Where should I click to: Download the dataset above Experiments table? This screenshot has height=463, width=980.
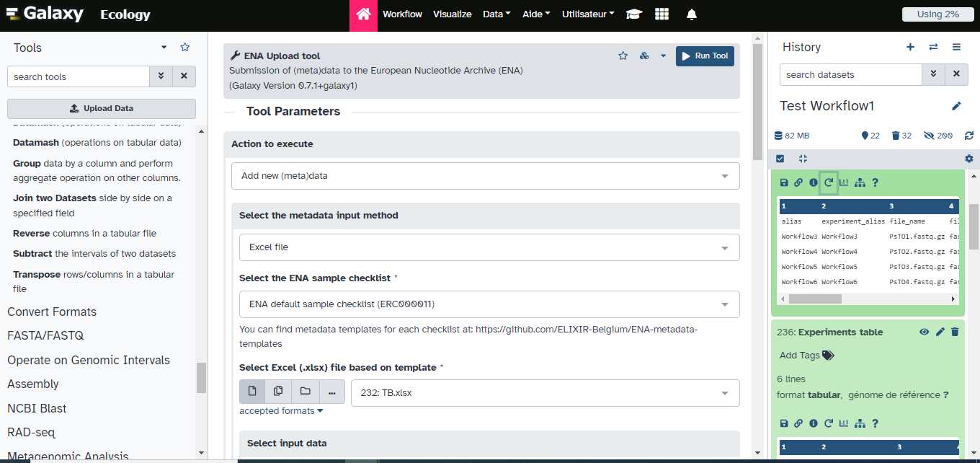pyautogui.click(x=783, y=182)
